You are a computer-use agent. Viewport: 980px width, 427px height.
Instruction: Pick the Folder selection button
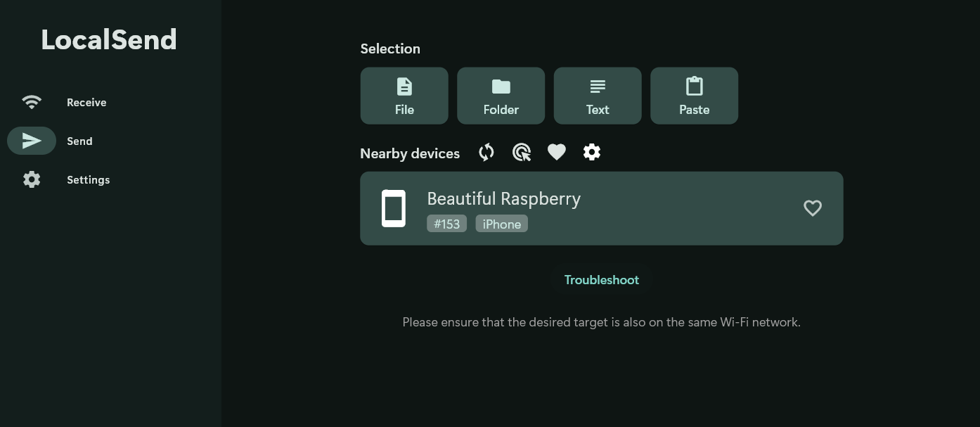(x=501, y=96)
